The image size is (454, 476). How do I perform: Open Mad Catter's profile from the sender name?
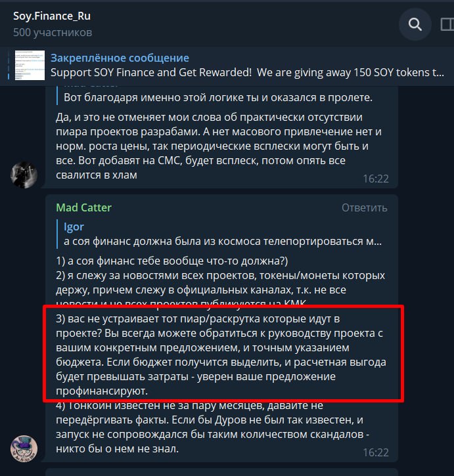tap(83, 207)
